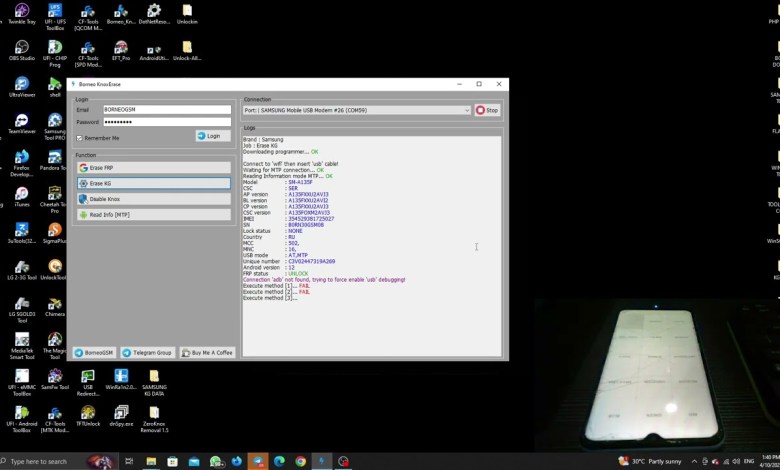This screenshot has height=470, width=780.
Task: Open the iTunes desktop icon
Action: tap(22, 194)
